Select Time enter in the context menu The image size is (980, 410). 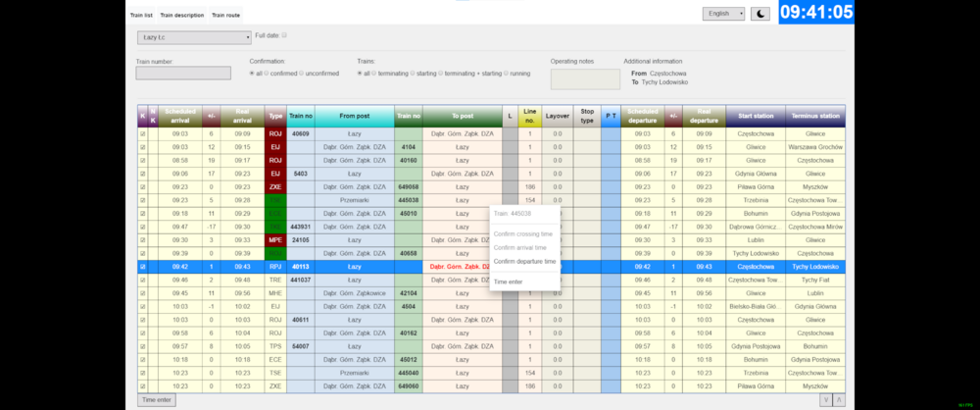pyautogui.click(x=509, y=282)
